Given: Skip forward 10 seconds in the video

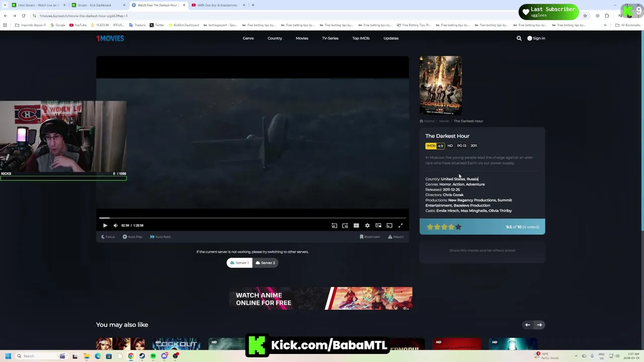Looking at the screenshot, I should [345, 226].
